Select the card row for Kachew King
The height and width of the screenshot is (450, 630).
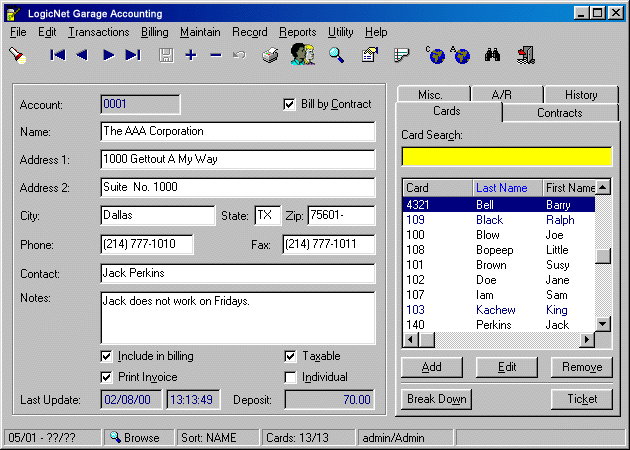499,310
